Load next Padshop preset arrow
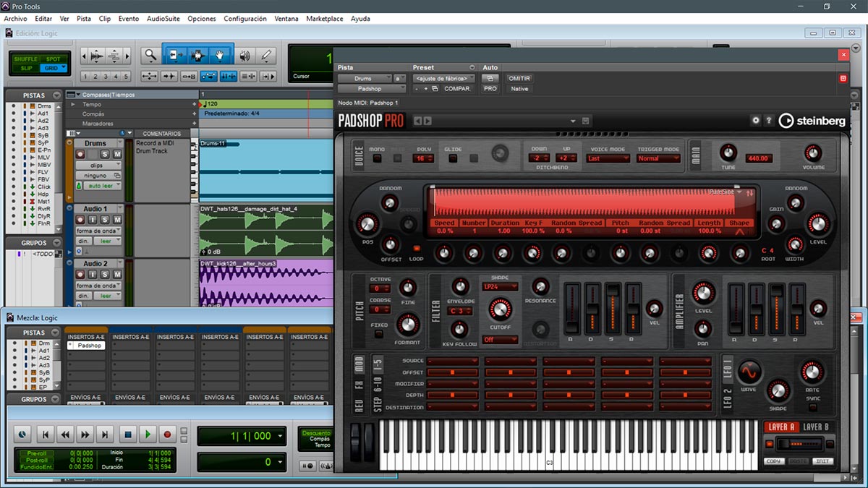Viewport: 868px width, 488px height. coord(427,121)
